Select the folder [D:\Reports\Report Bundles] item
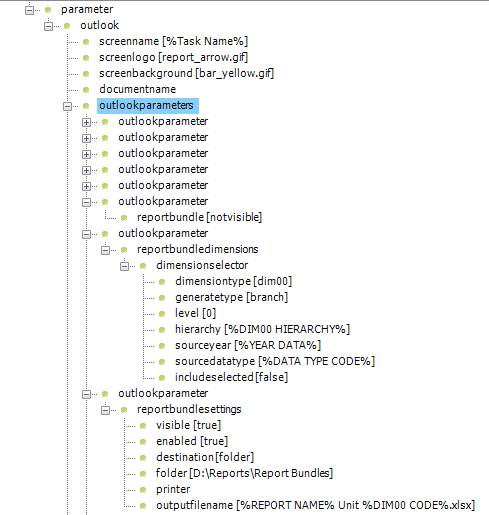Viewport: 489px width, 515px height. [x=244, y=473]
